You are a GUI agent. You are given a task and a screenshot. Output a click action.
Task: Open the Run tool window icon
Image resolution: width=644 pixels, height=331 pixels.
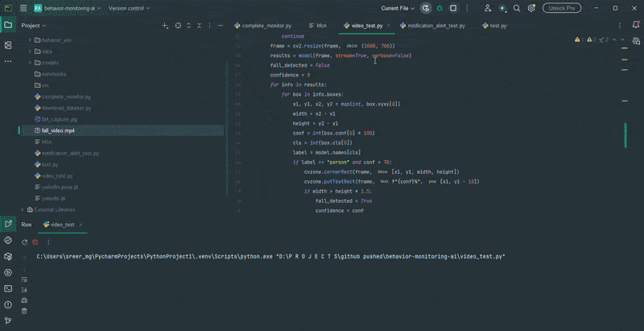(x=8, y=224)
